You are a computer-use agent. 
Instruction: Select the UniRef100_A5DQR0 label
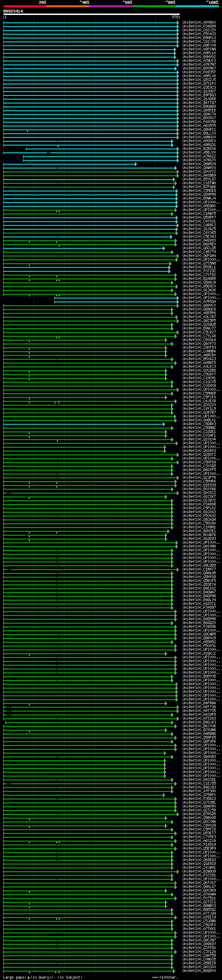(199, 206)
